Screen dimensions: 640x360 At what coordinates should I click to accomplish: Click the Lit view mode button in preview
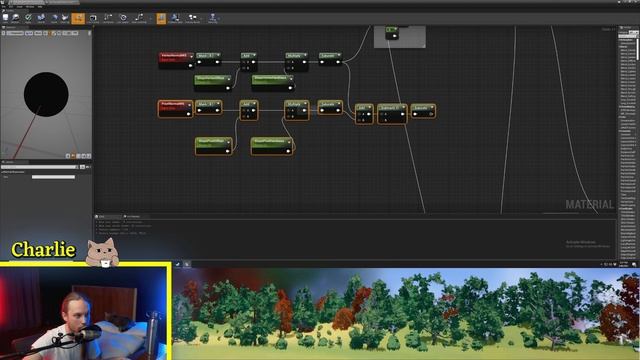click(29, 33)
